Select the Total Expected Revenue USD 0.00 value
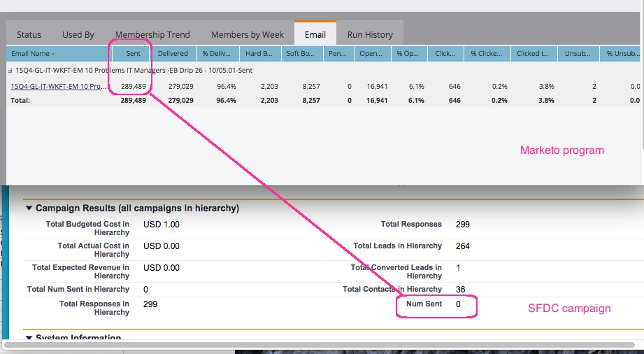 pyautogui.click(x=162, y=268)
